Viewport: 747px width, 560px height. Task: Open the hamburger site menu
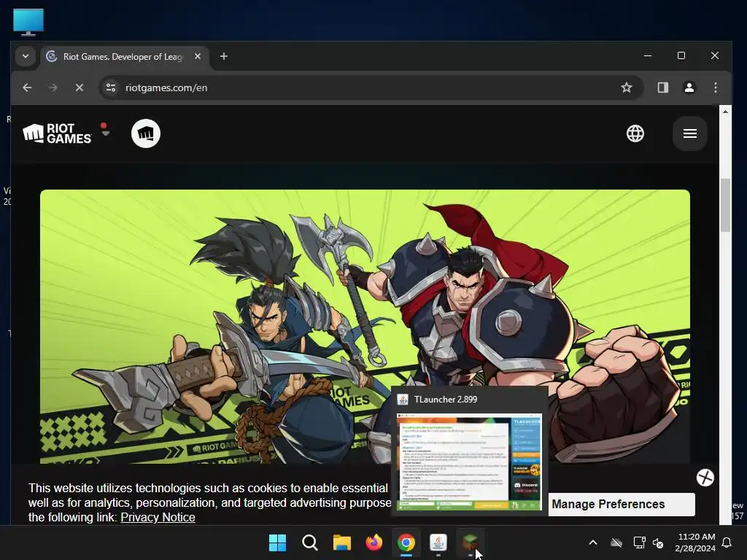pos(690,133)
